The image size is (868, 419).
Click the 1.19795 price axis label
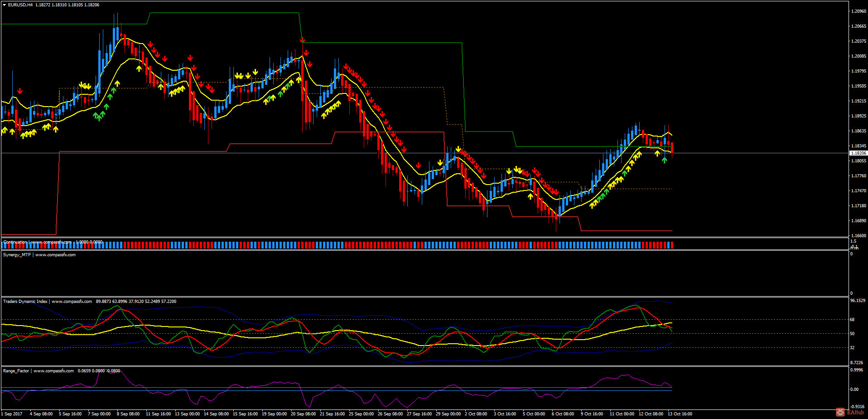(x=859, y=71)
